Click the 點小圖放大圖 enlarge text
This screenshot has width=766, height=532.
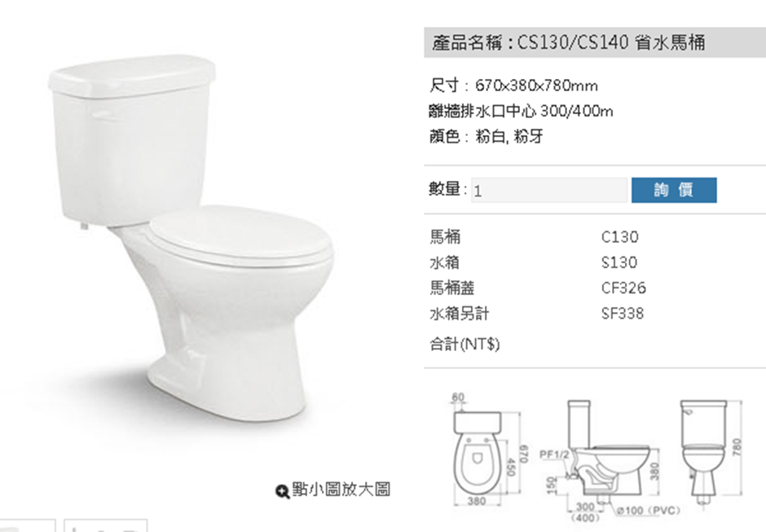(x=341, y=490)
